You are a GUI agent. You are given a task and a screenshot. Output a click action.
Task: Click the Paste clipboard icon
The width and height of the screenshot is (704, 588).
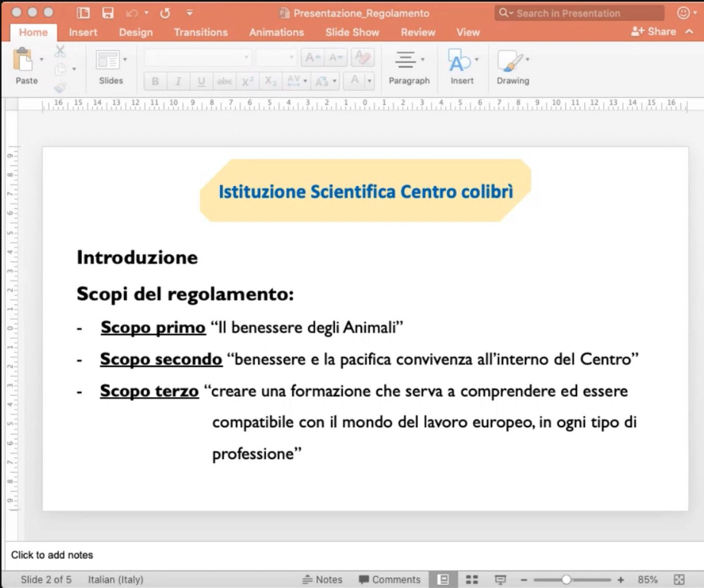click(x=23, y=59)
